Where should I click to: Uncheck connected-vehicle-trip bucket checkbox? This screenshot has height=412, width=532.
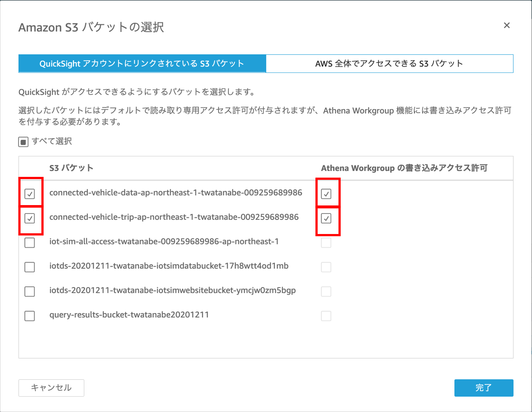(30, 218)
